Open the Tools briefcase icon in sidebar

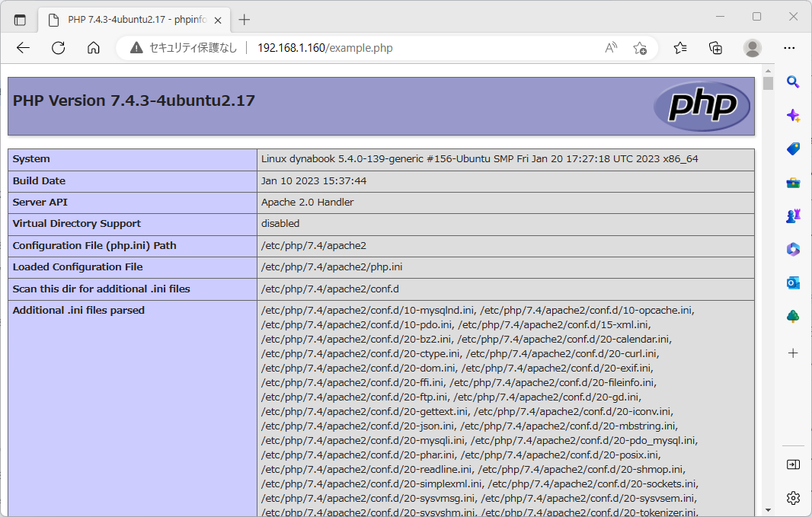(793, 183)
